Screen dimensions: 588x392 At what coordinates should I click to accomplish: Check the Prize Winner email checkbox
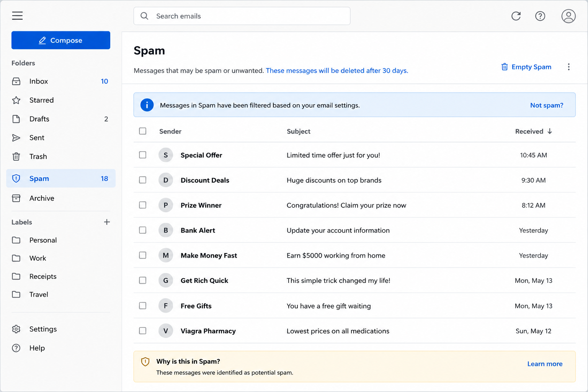click(x=143, y=205)
